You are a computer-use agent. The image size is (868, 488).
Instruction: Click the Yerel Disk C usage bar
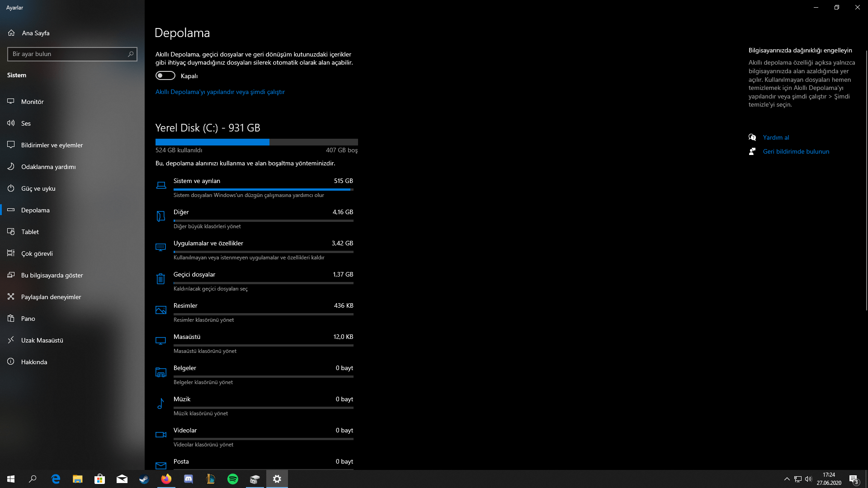tap(256, 142)
